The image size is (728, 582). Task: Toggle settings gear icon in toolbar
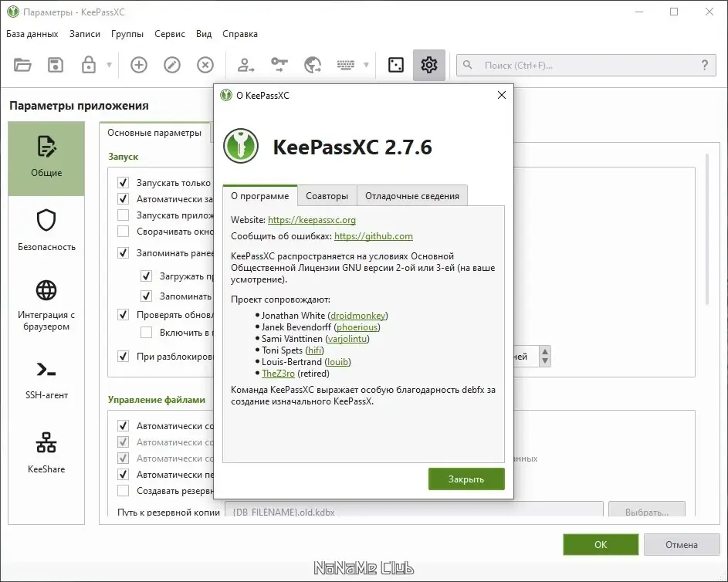[429, 65]
